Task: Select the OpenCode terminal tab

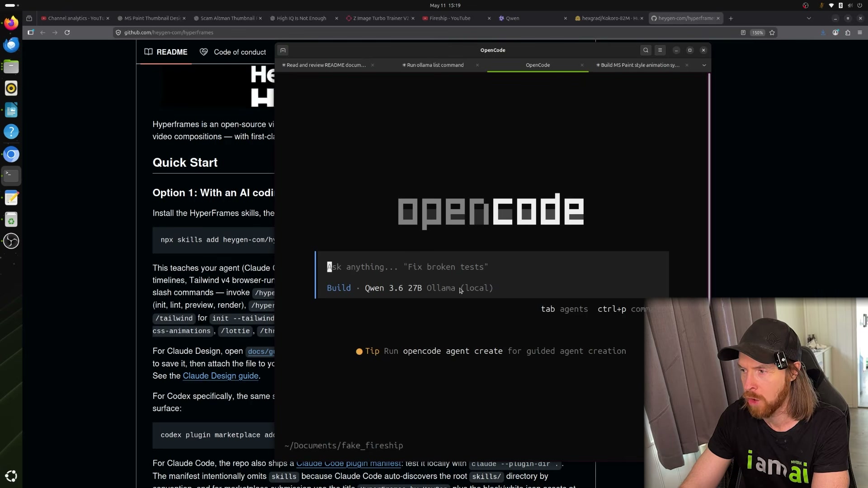Action: tap(538, 65)
